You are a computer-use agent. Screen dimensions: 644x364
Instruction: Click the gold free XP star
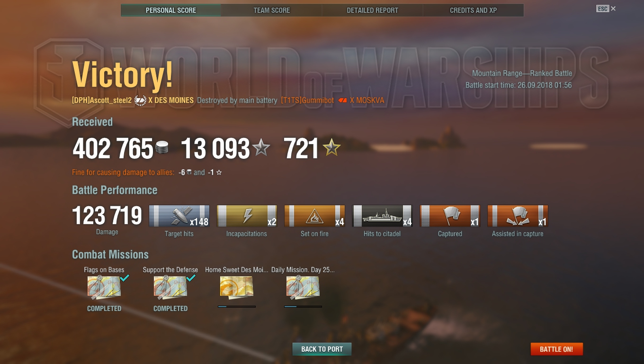(331, 148)
